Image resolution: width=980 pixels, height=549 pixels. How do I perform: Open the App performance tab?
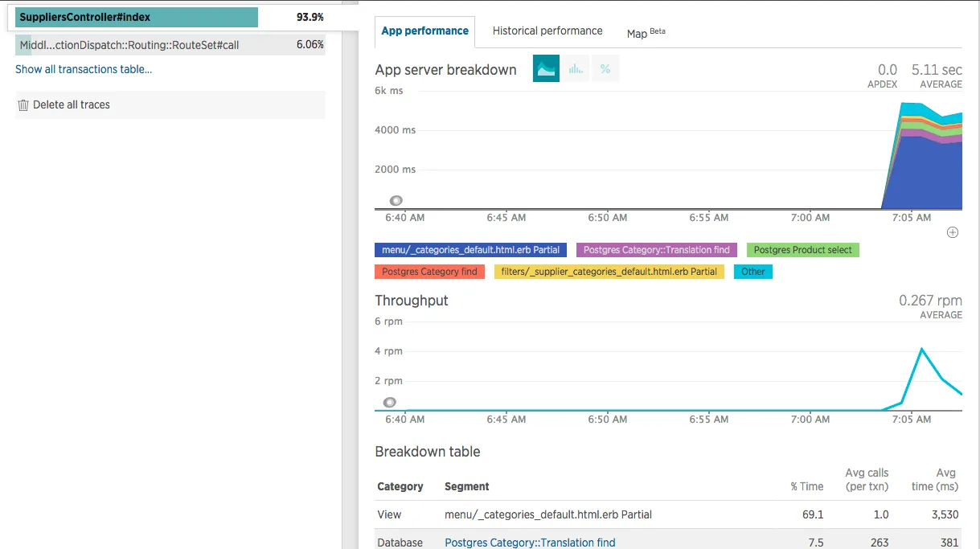pyautogui.click(x=425, y=31)
